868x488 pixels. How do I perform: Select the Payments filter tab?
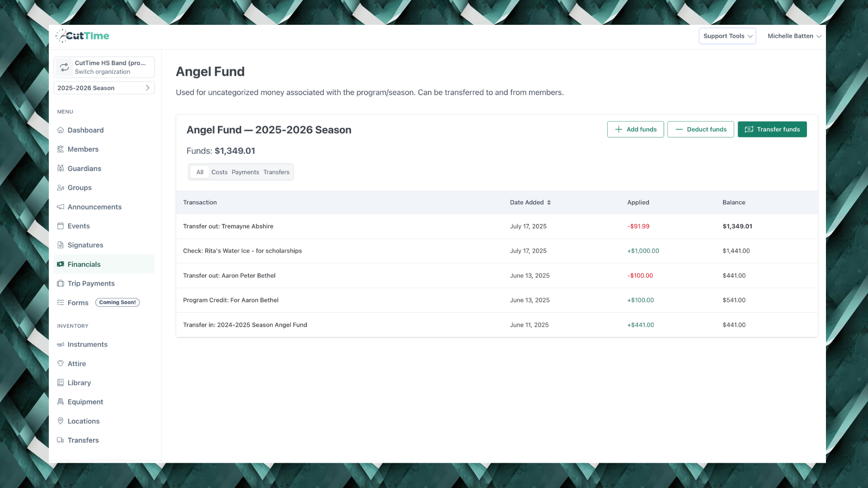pos(245,172)
